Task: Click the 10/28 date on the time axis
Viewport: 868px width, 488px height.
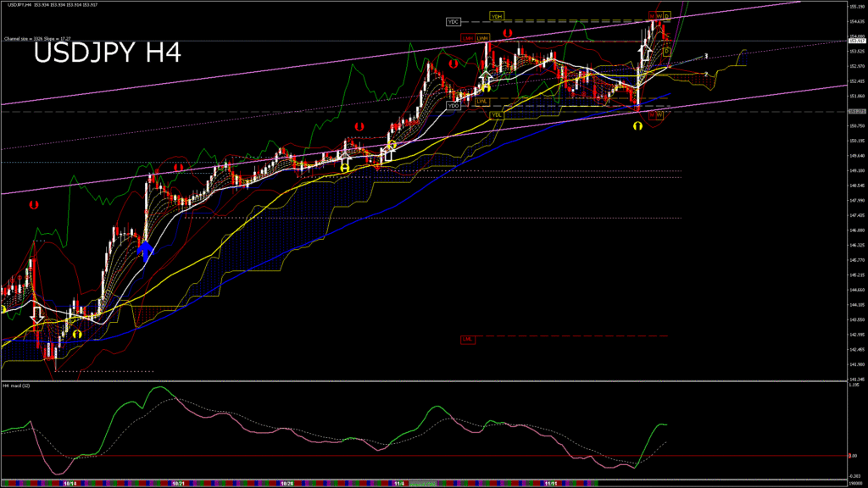Action: click(287, 484)
